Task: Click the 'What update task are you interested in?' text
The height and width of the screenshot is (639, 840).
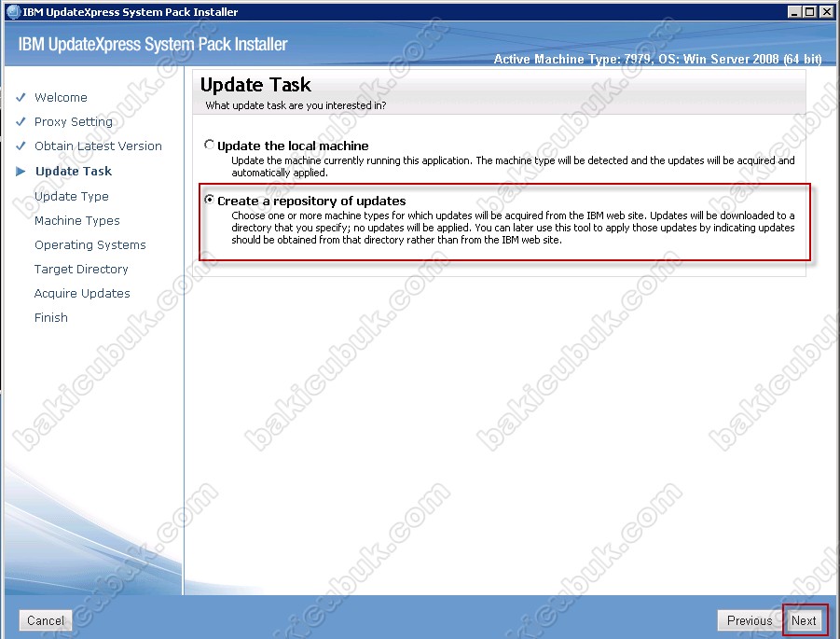Action: point(296,105)
